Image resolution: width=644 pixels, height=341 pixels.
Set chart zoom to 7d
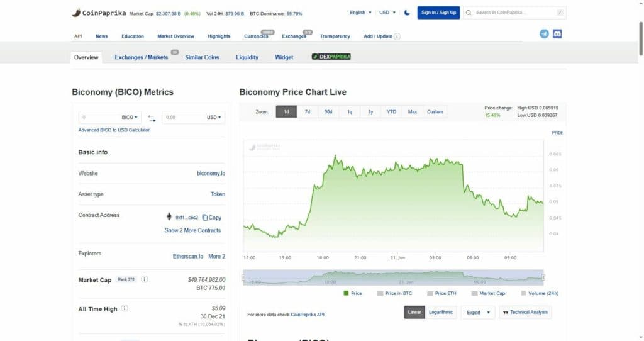[307, 112]
